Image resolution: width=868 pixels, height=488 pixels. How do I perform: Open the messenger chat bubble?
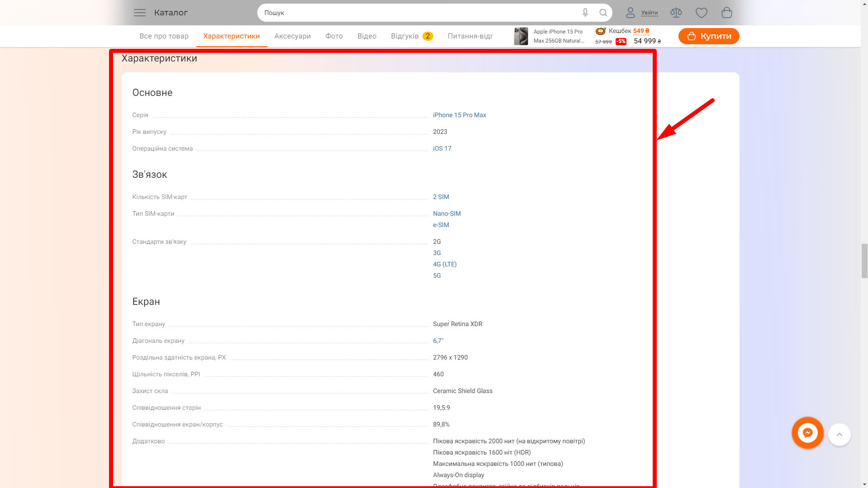click(x=807, y=433)
